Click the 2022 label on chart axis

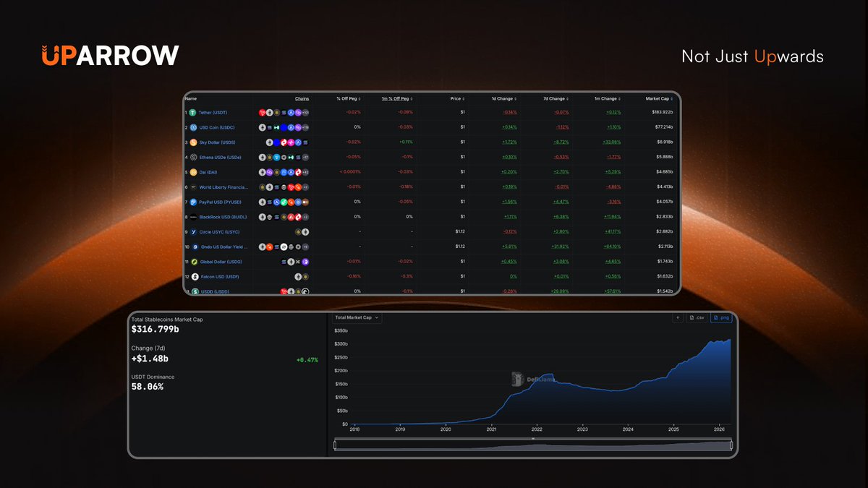click(x=536, y=429)
